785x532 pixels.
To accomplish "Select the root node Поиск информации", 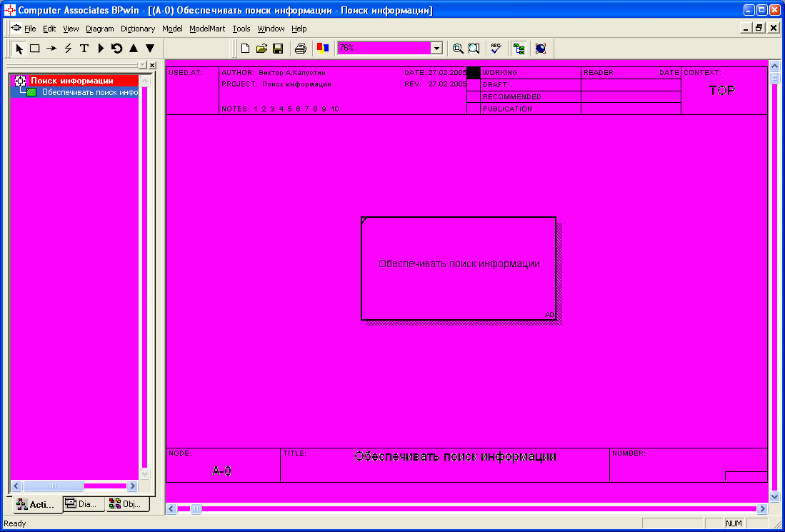I will click(71, 81).
